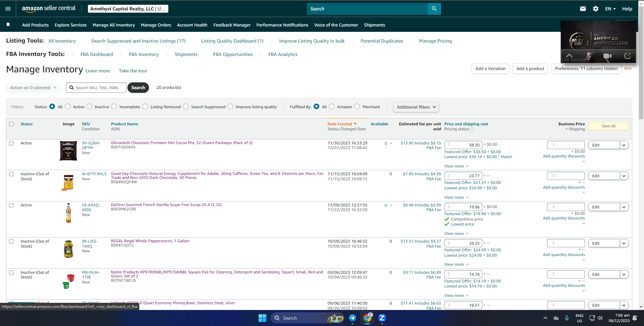Expand View more for REGAL Pepperoncini
Image resolution: width=644 pixels, height=326 pixels.
[x=457, y=264]
